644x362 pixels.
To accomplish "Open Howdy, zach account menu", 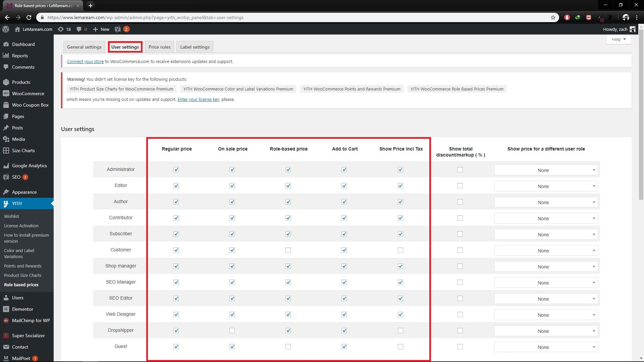I will [619, 29].
